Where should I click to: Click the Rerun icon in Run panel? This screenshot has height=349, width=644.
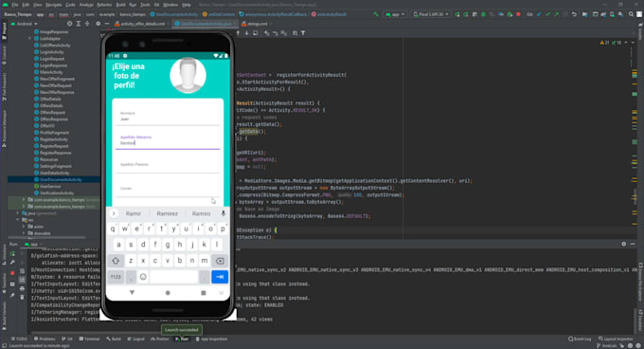click(x=12, y=253)
